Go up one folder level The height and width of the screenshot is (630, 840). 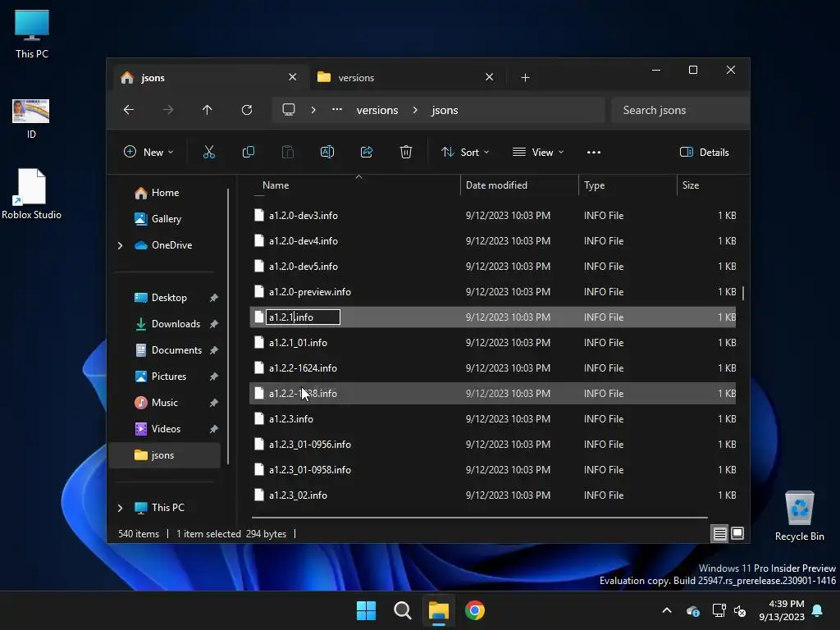[208, 110]
